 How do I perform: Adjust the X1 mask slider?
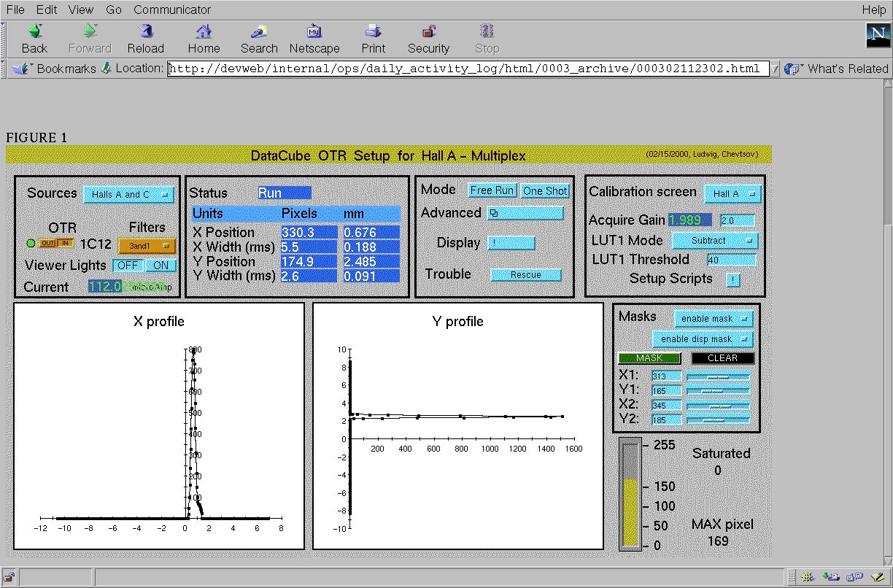(718, 376)
